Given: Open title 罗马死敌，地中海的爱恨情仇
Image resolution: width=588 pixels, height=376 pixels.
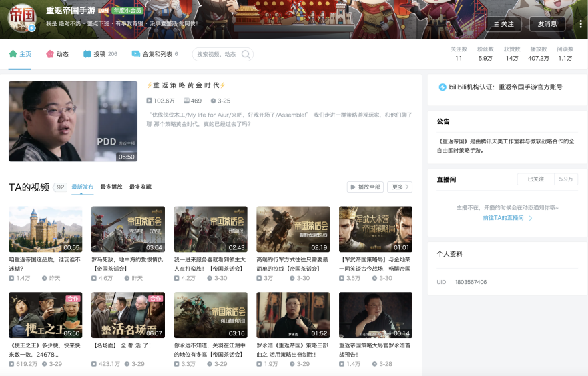Looking at the screenshot, I should 127,264.
